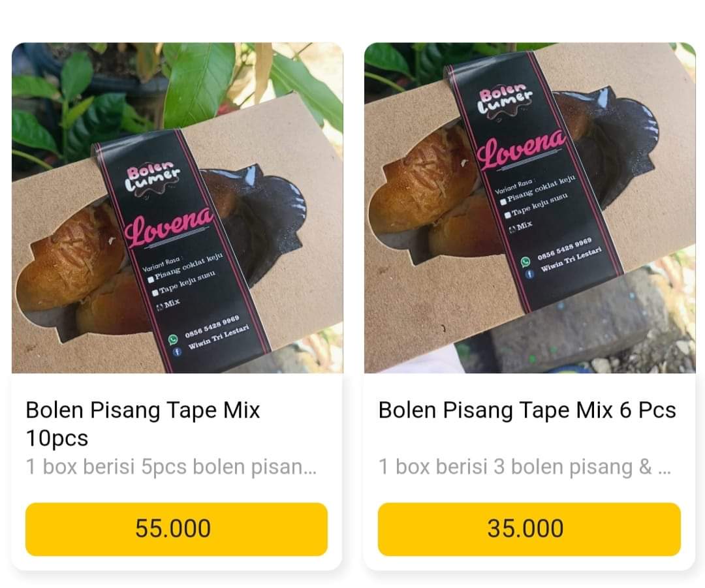Tap the 35.000 price button
Image resolution: width=705 pixels, height=588 pixels.
[x=529, y=529]
